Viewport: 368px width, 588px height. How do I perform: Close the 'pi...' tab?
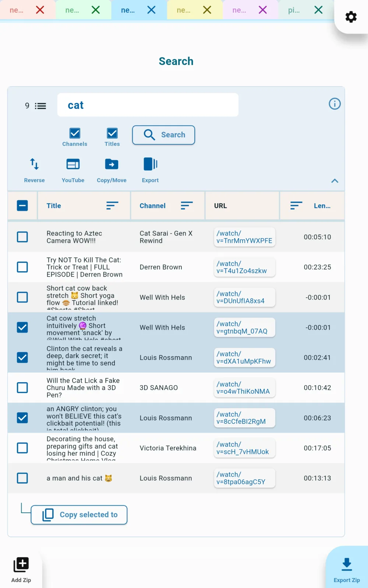click(319, 10)
